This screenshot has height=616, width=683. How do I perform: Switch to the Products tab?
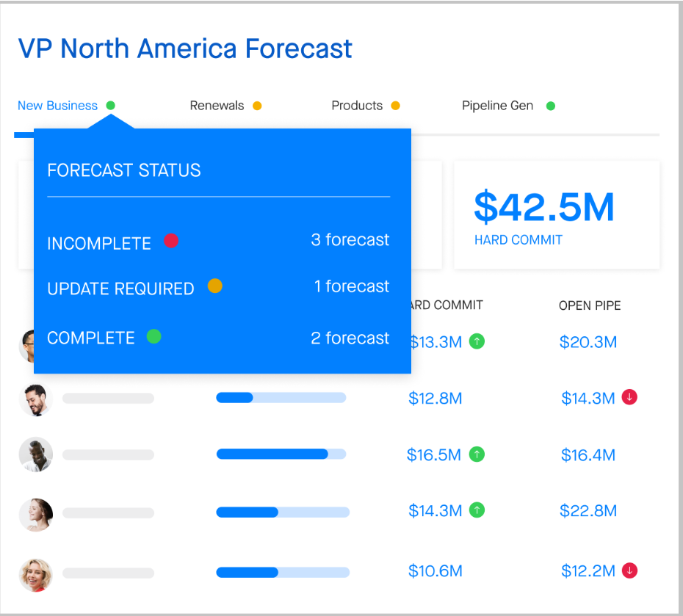[357, 106]
